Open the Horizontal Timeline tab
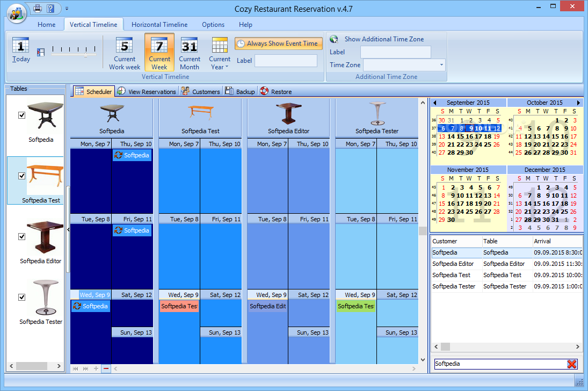Image resolution: width=588 pixels, height=391 pixels. pos(159,24)
